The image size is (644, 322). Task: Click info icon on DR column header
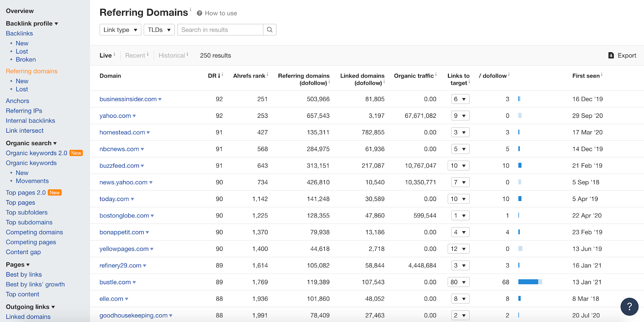(223, 74)
